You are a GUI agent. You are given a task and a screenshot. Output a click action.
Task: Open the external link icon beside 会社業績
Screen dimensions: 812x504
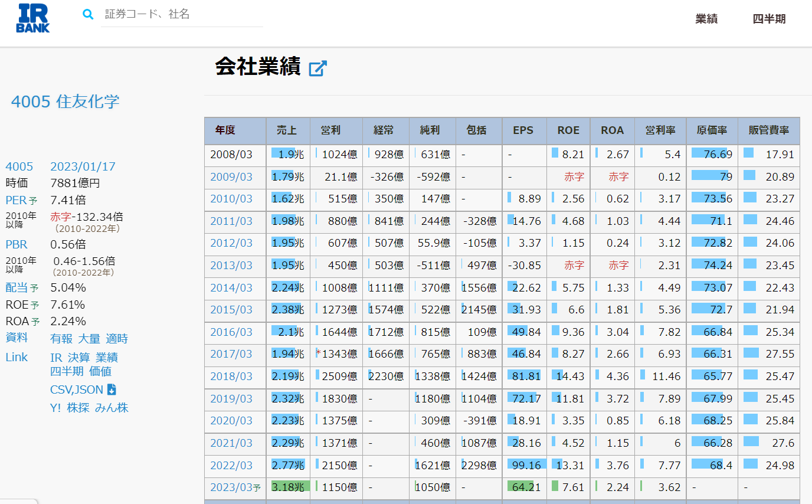(318, 68)
